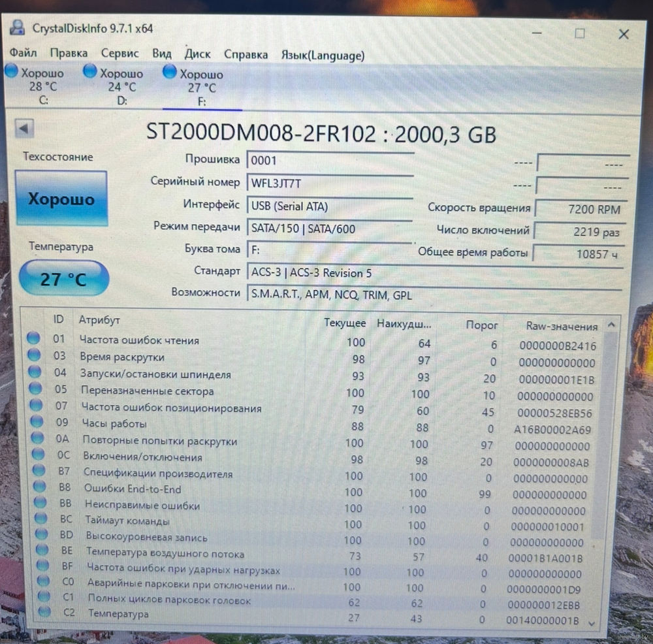Click the 27 °C temperature button

[64, 278]
